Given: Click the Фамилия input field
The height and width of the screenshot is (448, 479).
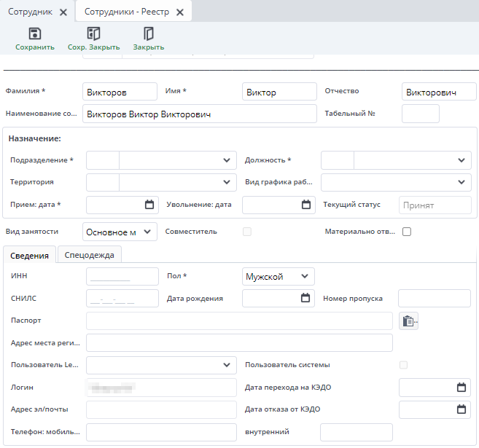Looking at the screenshot, I should pyautogui.click(x=120, y=92).
